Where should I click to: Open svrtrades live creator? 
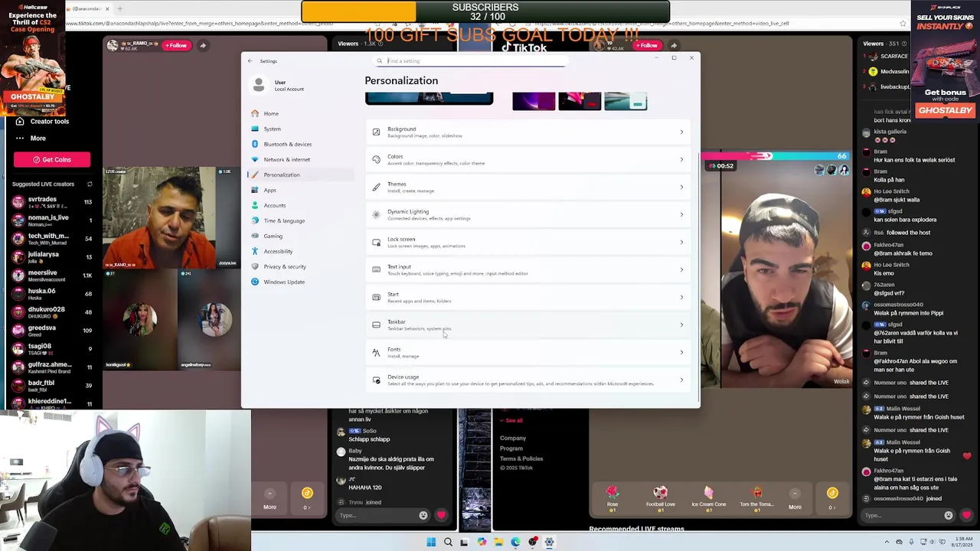pos(52,202)
